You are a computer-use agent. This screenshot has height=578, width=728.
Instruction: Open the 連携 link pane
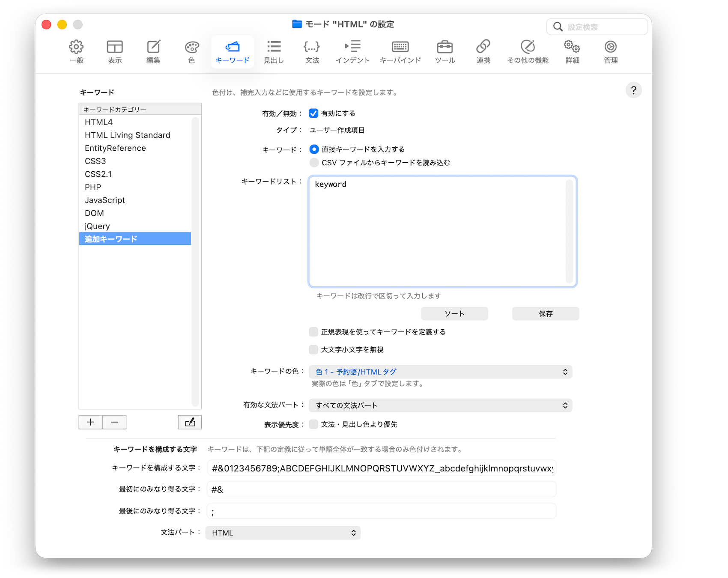click(x=483, y=51)
